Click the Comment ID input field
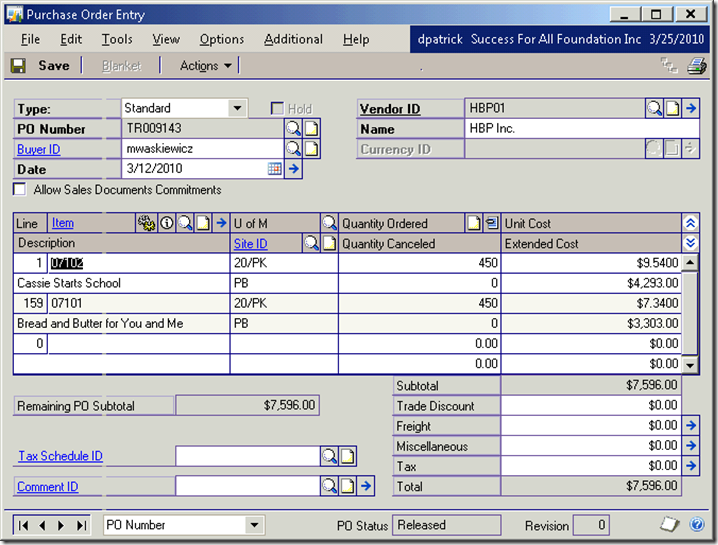718x545 pixels. tap(247, 487)
